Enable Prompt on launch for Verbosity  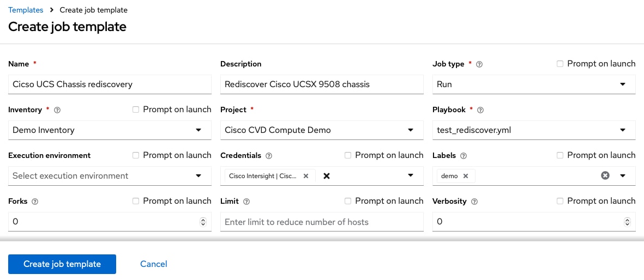(x=560, y=201)
